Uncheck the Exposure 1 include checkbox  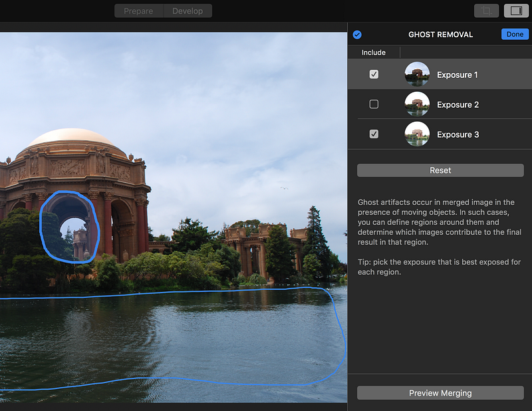(x=374, y=74)
